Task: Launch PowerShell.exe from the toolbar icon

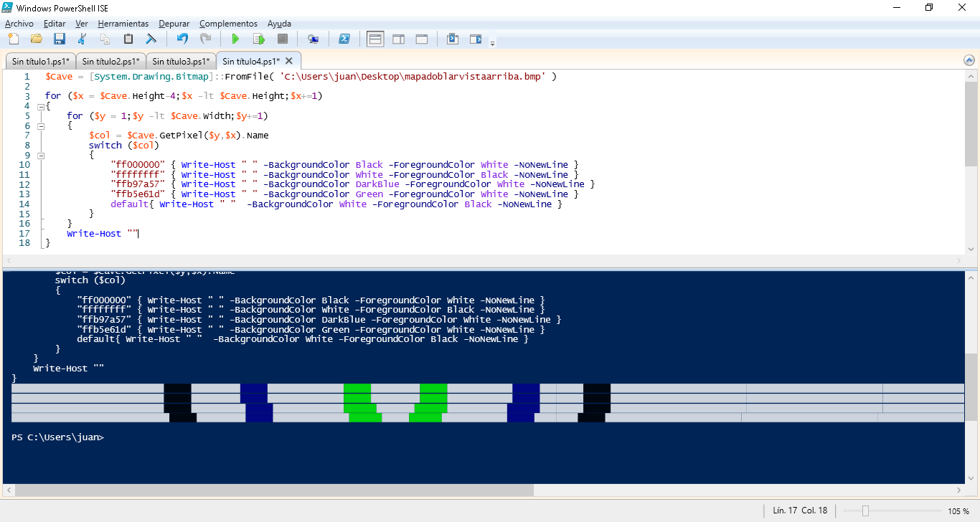Action: point(345,39)
